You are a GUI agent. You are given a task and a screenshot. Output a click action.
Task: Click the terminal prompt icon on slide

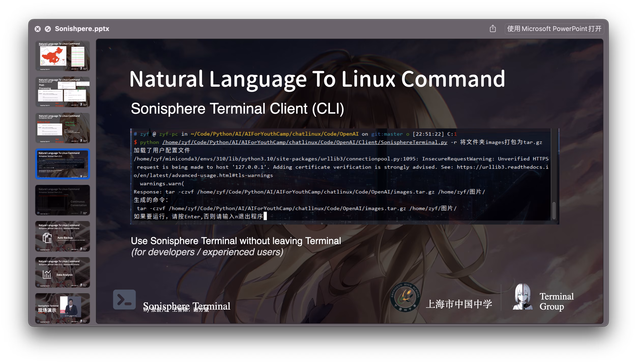tap(124, 299)
